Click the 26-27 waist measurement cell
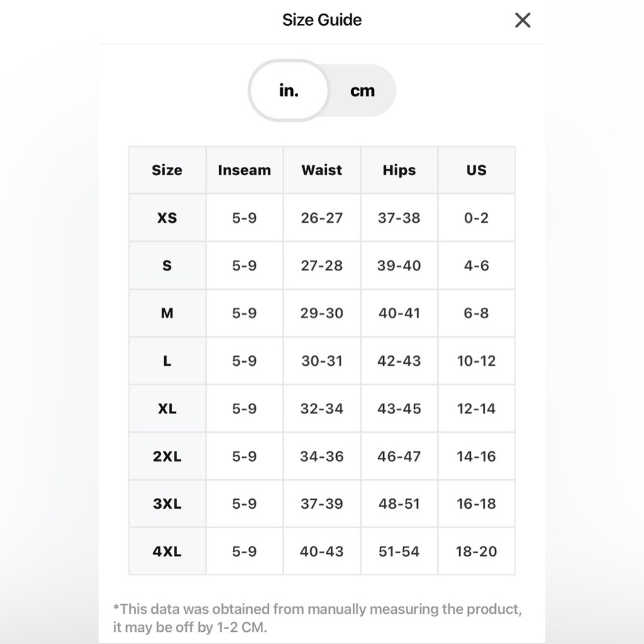The height and width of the screenshot is (644, 644). pos(322,218)
